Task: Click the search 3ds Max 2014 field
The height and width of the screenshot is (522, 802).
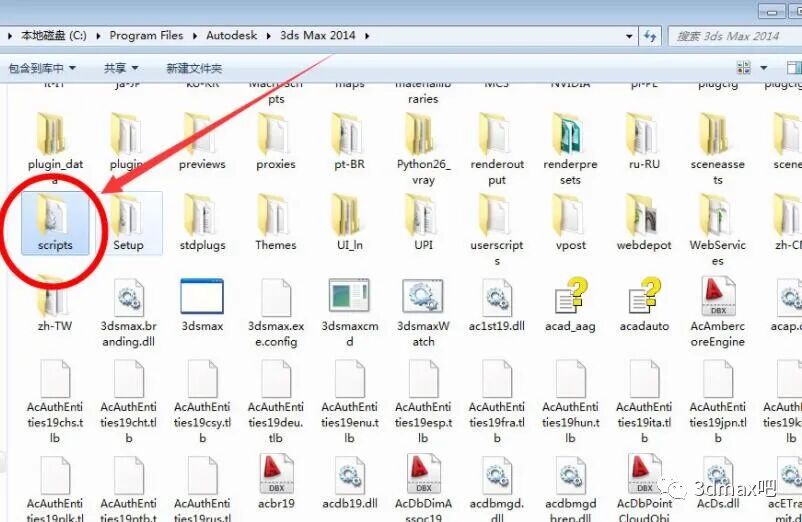Action: (x=735, y=36)
